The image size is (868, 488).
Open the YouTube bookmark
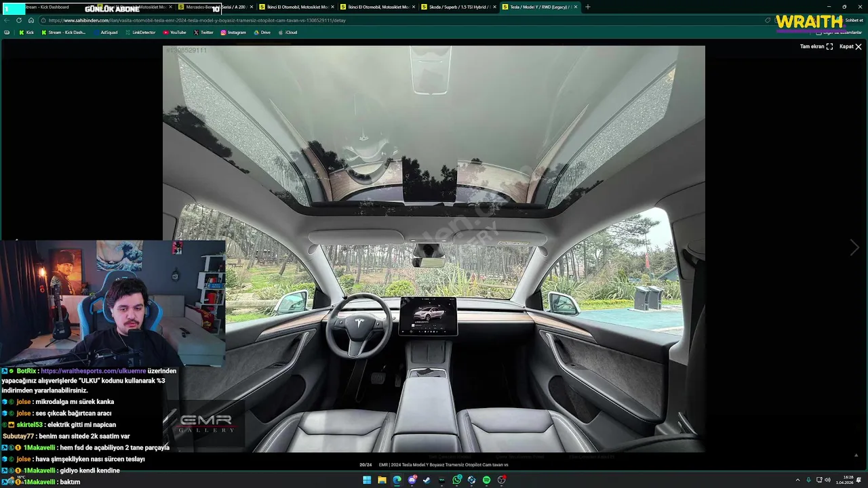click(174, 33)
